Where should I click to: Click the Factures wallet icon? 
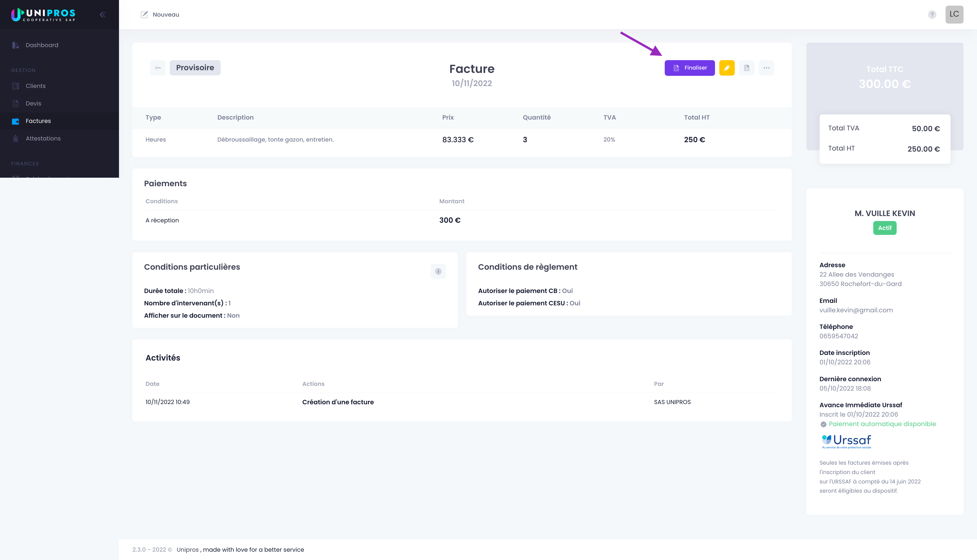[15, 121]
